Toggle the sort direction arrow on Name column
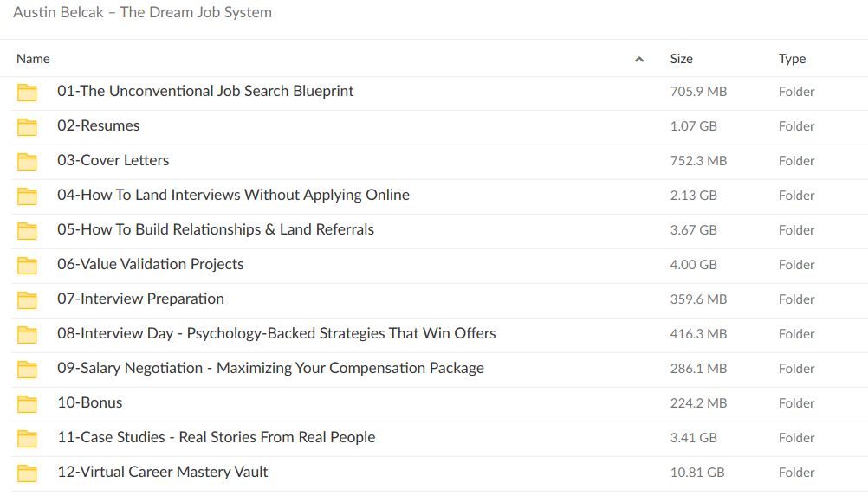 (638, 59)
